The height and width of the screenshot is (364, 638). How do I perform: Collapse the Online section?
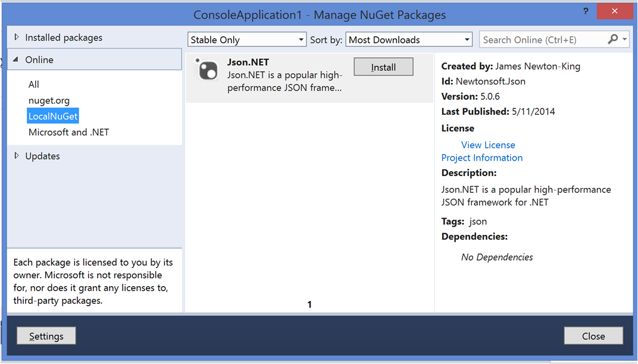(16, 60)
